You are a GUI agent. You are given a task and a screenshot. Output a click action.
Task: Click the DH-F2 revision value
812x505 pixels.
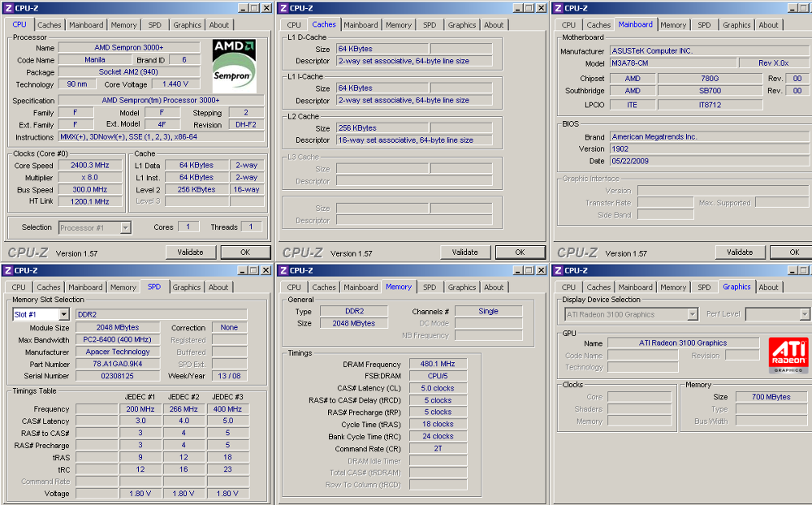(x=246, y=125)
